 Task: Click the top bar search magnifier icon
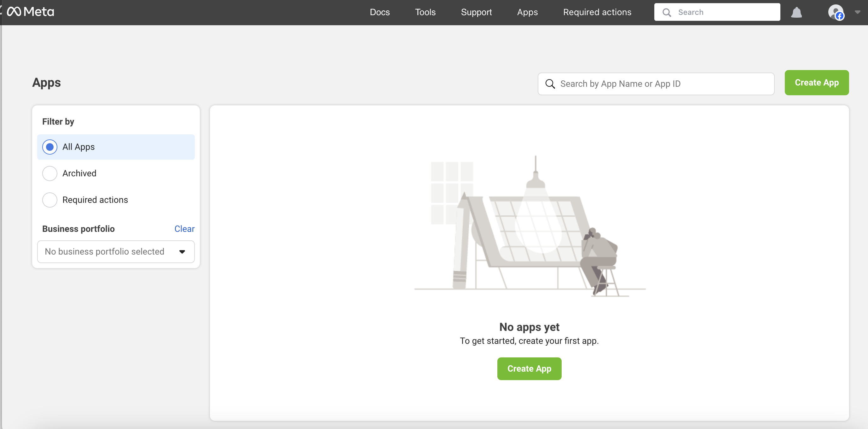(667, 13)
